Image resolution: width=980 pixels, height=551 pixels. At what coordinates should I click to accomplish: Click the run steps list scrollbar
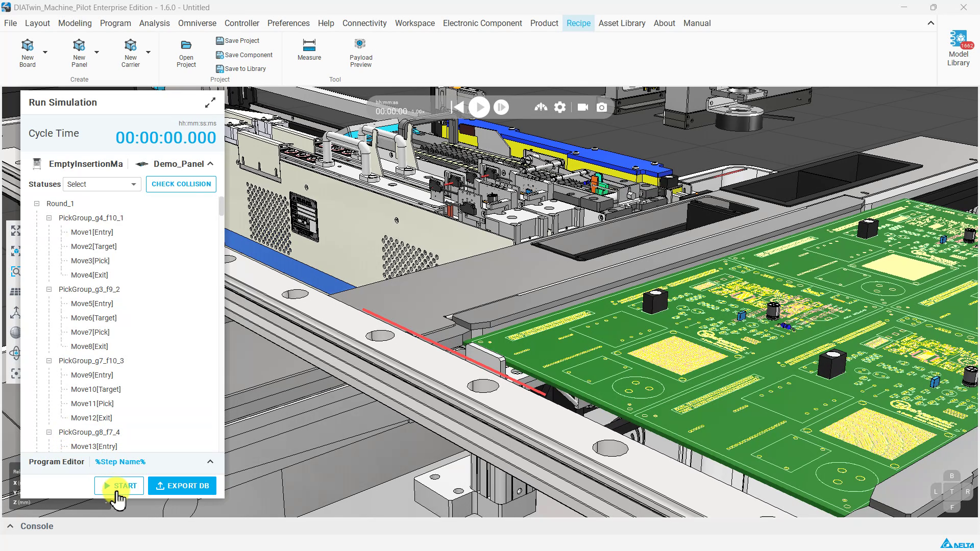click(221, 207)
